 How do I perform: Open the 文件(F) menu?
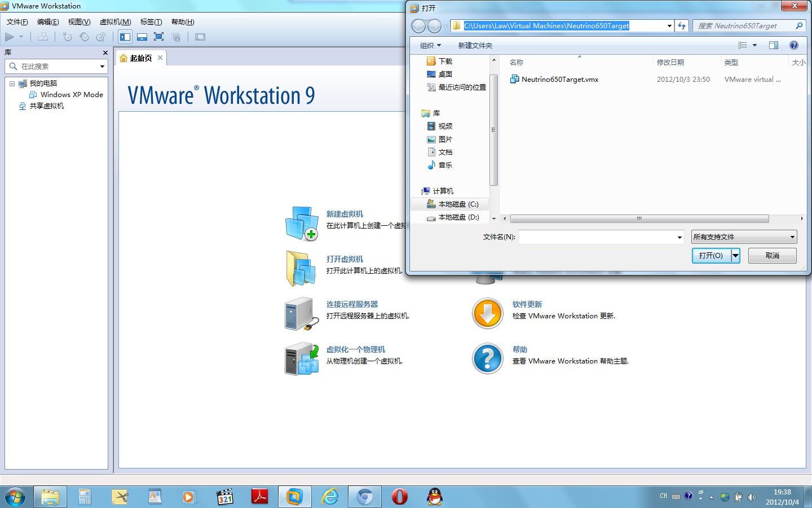click(x=17, y=22)
